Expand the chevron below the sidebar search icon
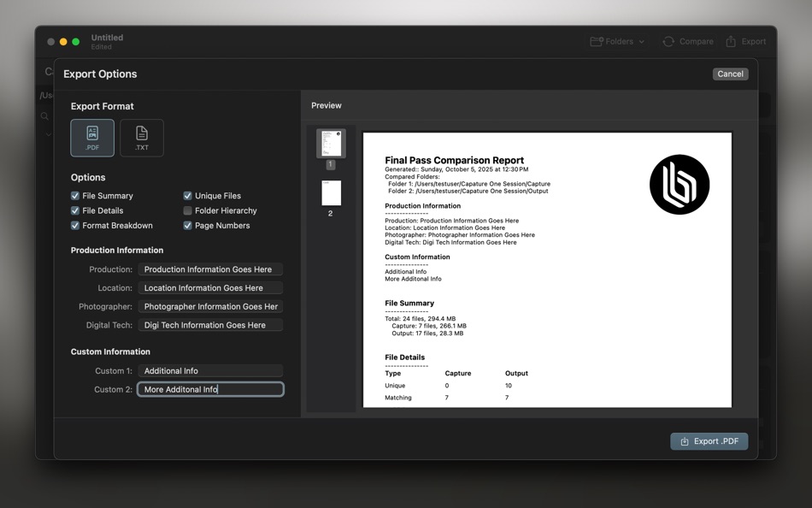 [x=47, y=135]
